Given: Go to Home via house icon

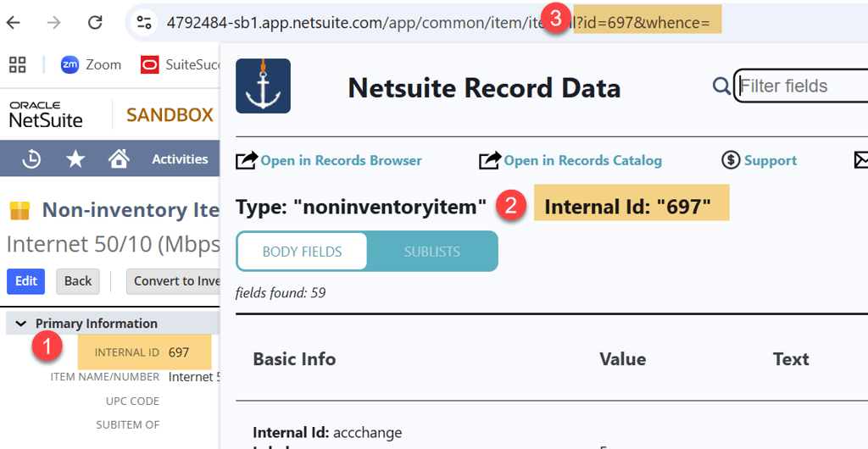Looking at the screenshot, I should [119, 159].
